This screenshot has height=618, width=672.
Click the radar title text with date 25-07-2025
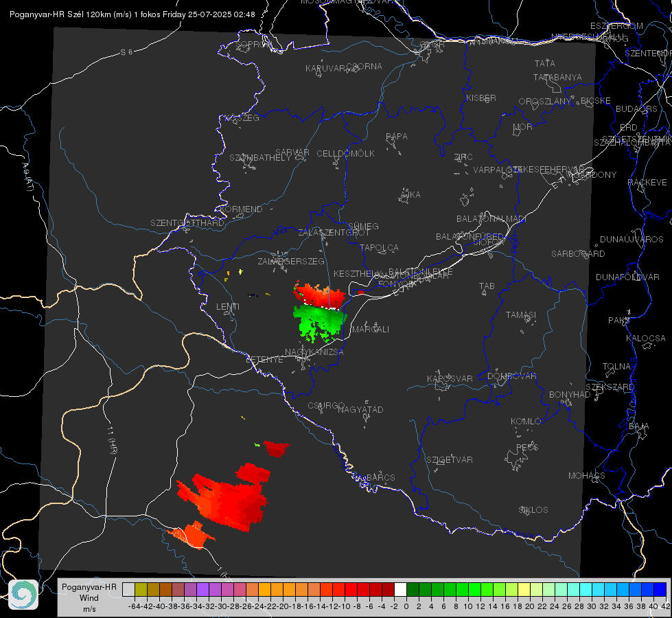[x=132, y=14]
